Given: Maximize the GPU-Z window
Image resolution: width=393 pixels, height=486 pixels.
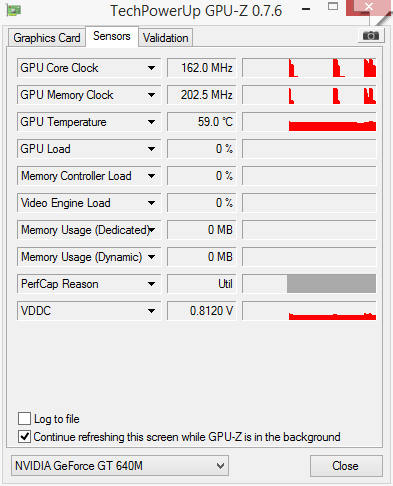Looking at the screenshot, I should click(x=333, y=6).
